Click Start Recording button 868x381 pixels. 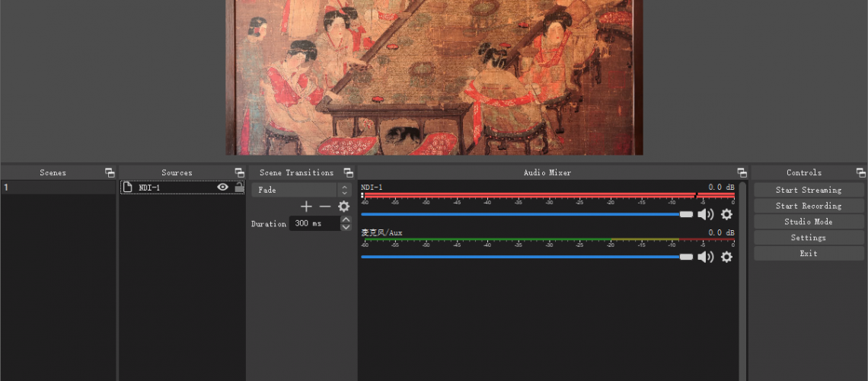pyautogui.click(x=808, y=206)
